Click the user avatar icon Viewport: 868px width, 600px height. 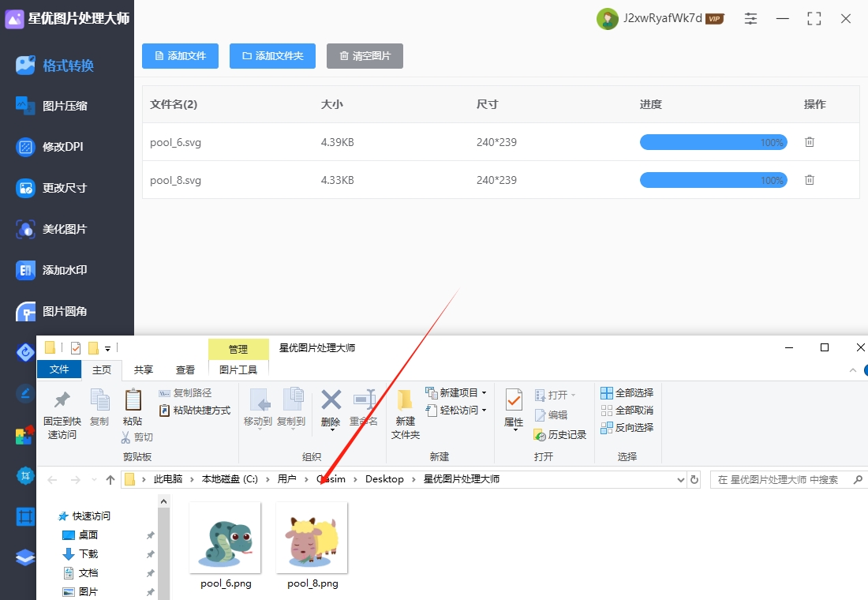(608, 19)
